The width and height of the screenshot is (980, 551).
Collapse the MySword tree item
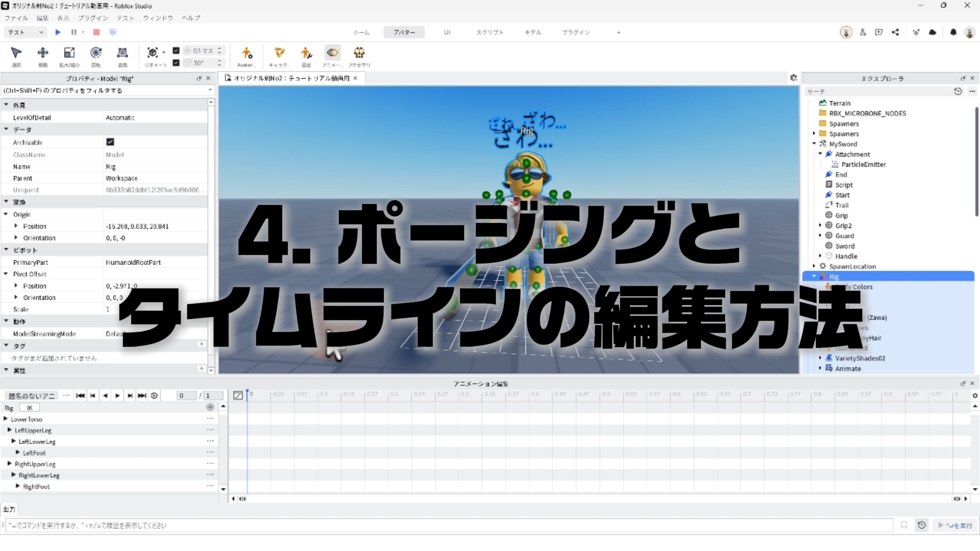(x=814, y=144)
